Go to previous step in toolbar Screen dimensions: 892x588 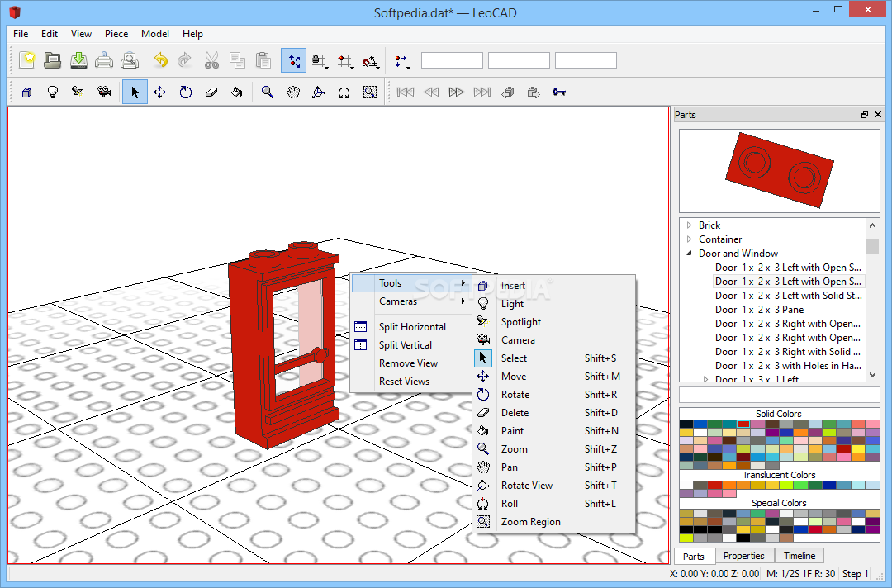pyautogui.click(x=430, y=92)
